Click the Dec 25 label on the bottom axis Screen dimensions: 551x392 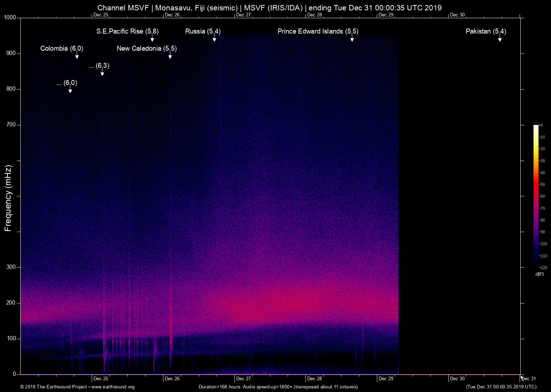click(101, 379)
